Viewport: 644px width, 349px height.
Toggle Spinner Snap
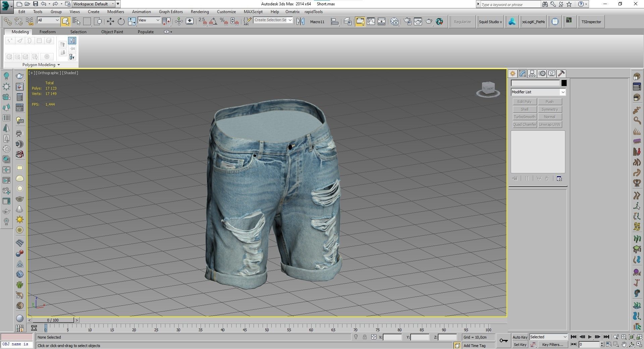click(234, 21)
